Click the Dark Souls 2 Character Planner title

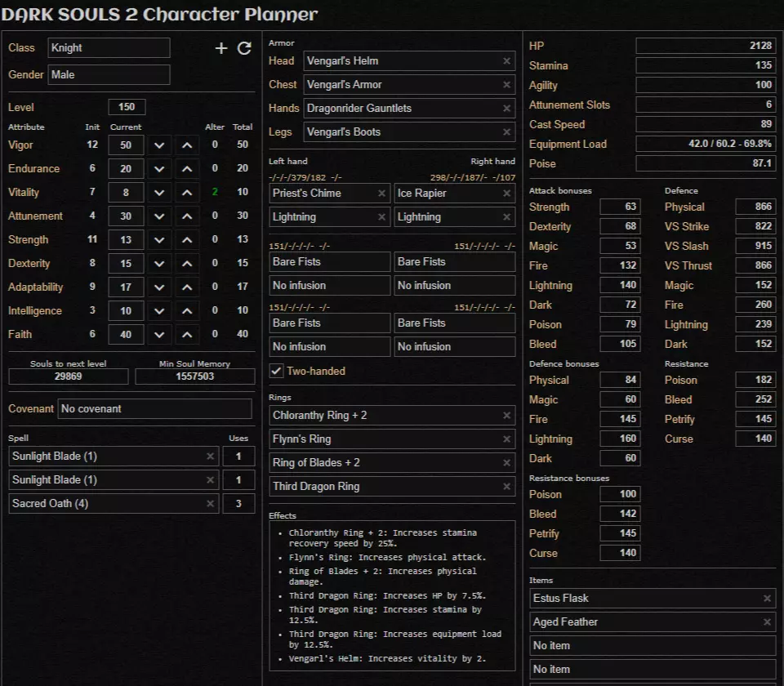[159, 15]
